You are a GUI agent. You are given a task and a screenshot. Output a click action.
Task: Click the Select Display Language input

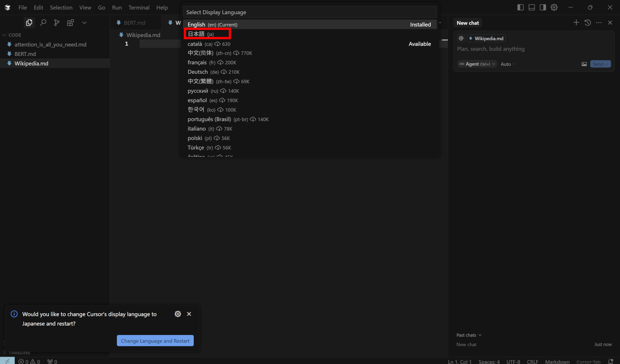309,12
